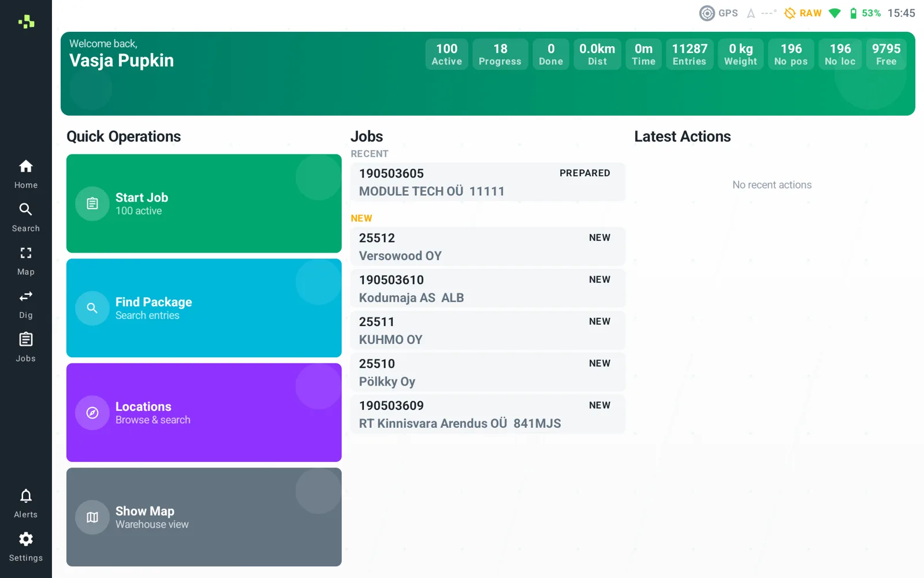Start a job from 100 active
This screenshot has width=924, height=578.
(x=204, y=203)
